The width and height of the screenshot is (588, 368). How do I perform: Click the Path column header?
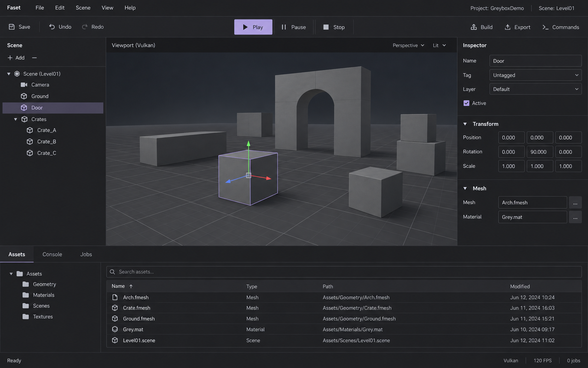tap(328, 286)
